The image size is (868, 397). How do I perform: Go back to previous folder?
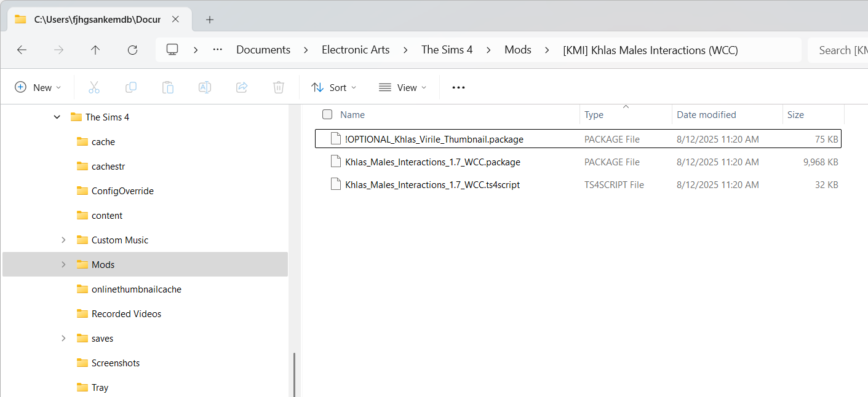coord(22,50)
